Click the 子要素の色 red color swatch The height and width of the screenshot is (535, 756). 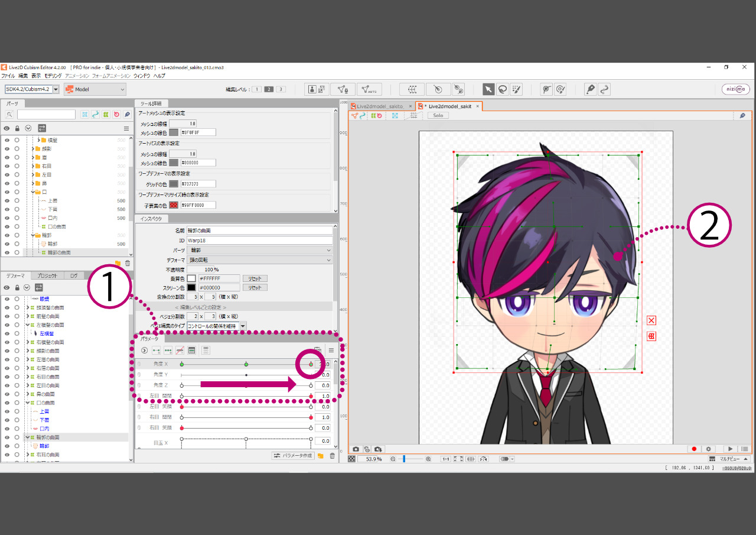174,205
